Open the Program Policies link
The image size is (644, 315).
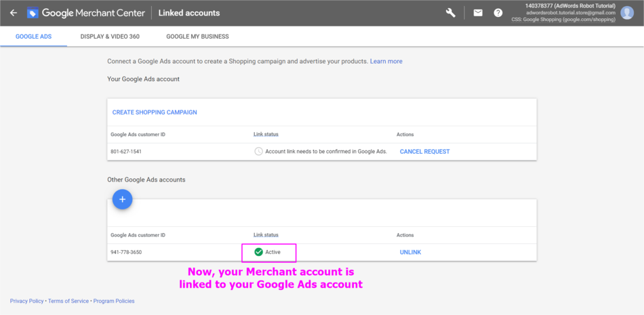click(114, 301)
